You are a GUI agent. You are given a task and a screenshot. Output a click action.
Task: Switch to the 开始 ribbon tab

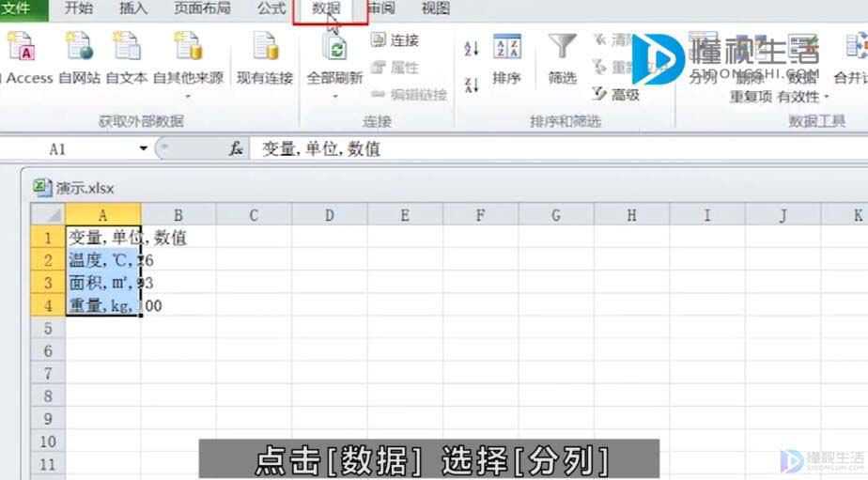[x=79, y=8]
